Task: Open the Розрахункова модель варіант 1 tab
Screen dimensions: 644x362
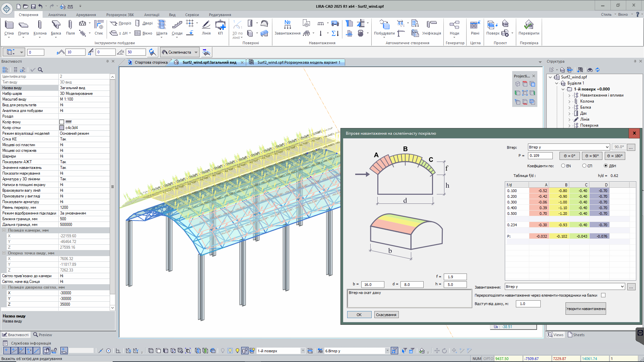Action: click(298, 62)
